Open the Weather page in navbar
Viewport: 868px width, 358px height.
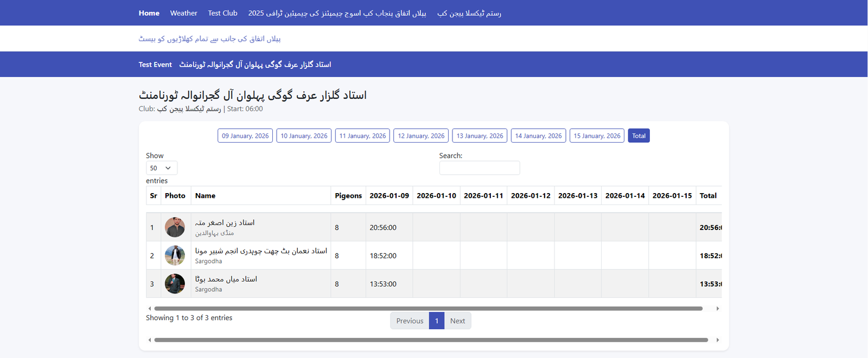[x=183, y=13]
